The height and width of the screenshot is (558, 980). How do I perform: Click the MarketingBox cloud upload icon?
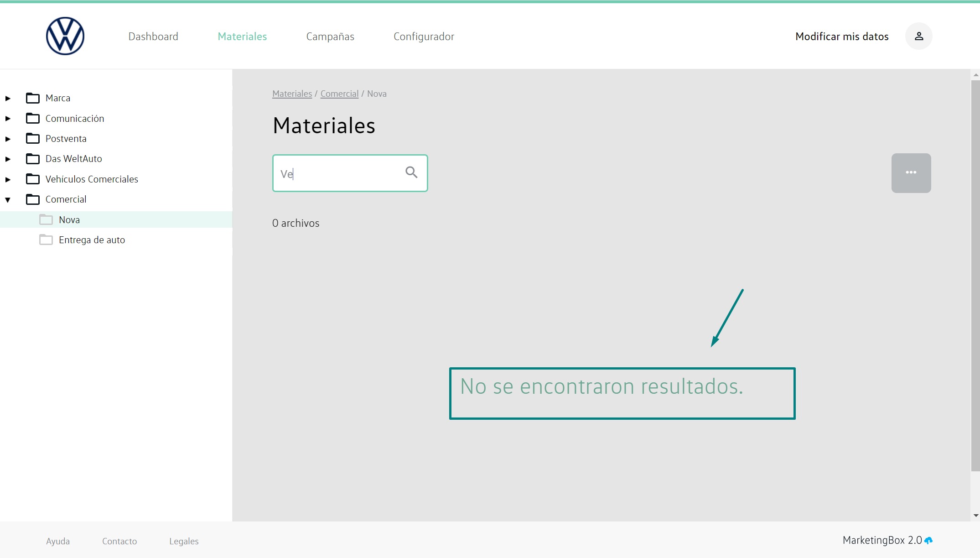point(928,541)
